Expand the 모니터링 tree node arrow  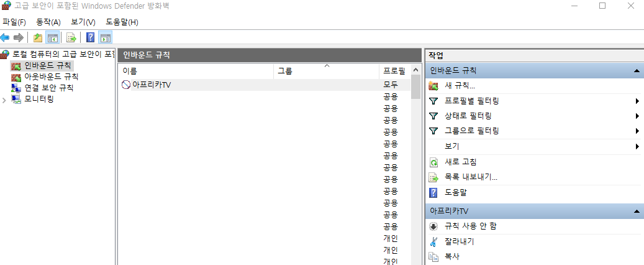[x=4, y=100]
